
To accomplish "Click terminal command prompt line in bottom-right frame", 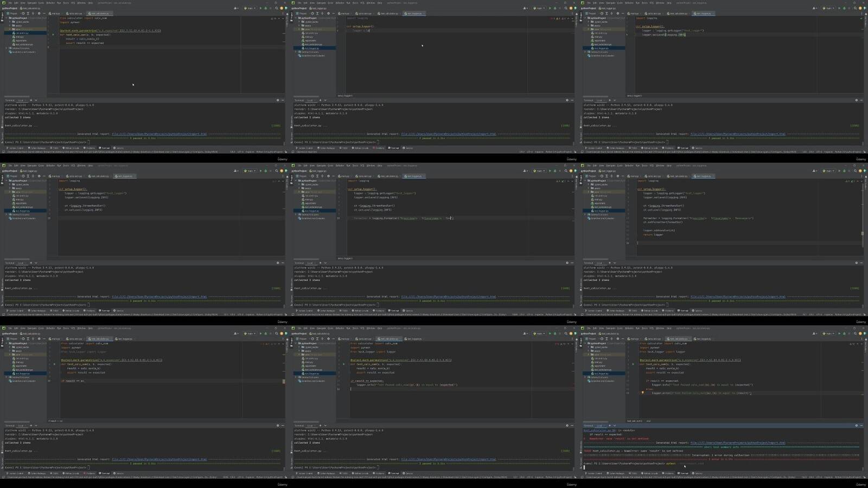I will point(643,464).
